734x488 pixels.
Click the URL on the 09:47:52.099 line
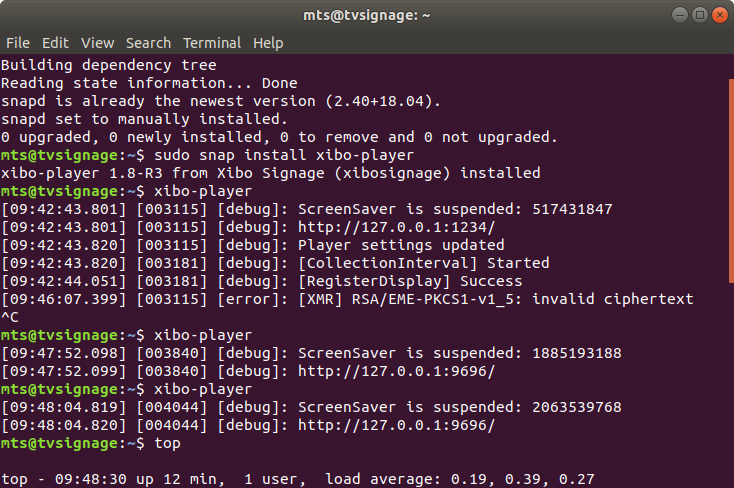click(x=396, y=371)
